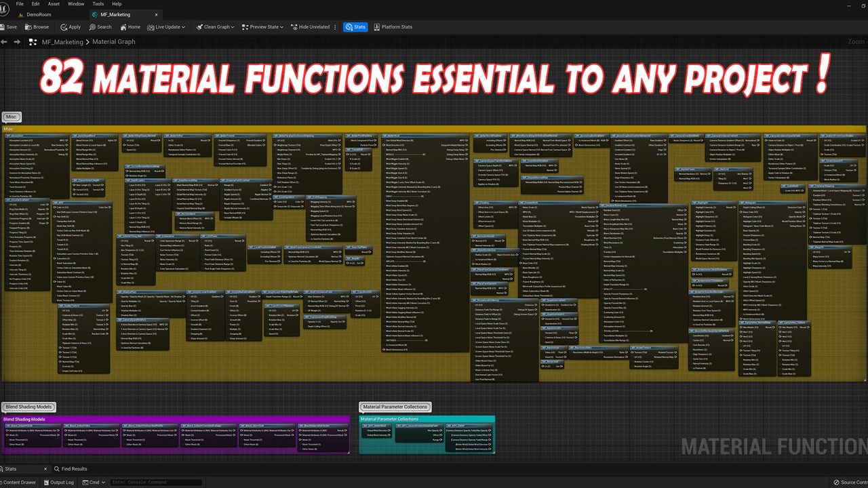
Task: Click the yellow Misc. comment header
Action: click(x=434, y=129)
